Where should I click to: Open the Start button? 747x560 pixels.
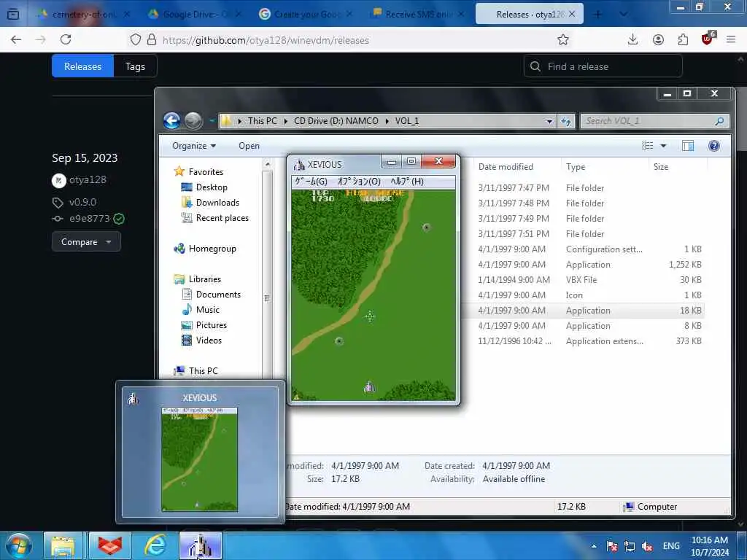[20, 545]
